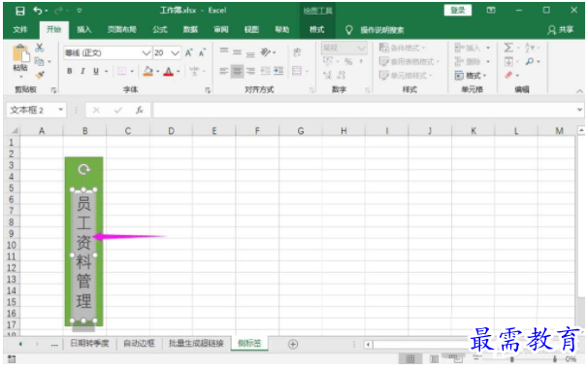The width and height of the screenshot is (588, 370).
Task: Click the rotate handle on the shape
Action: 83,170
